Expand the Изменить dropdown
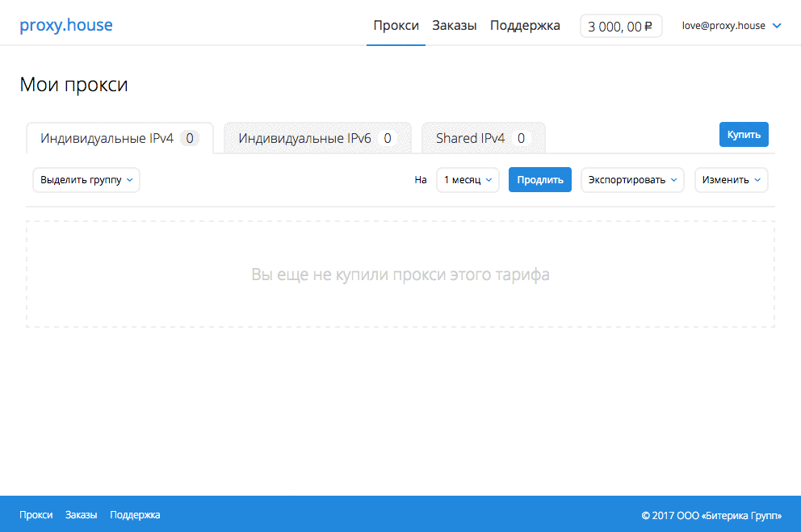 pyautogui.click(x=732, y=180)
